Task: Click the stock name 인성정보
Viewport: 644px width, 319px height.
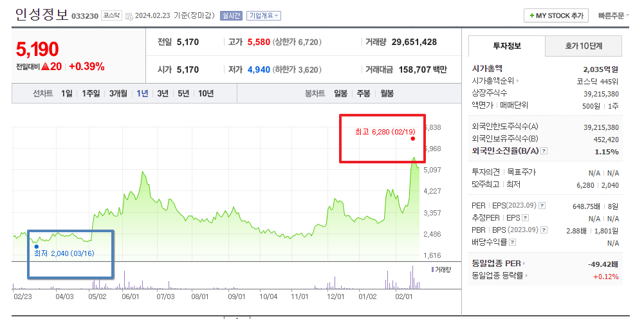Action: [41, 15]
